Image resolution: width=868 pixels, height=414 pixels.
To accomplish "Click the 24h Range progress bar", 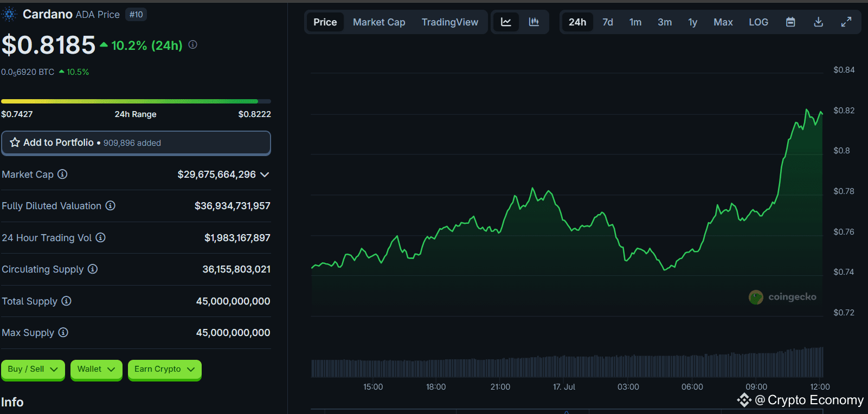I will [136, 101].
